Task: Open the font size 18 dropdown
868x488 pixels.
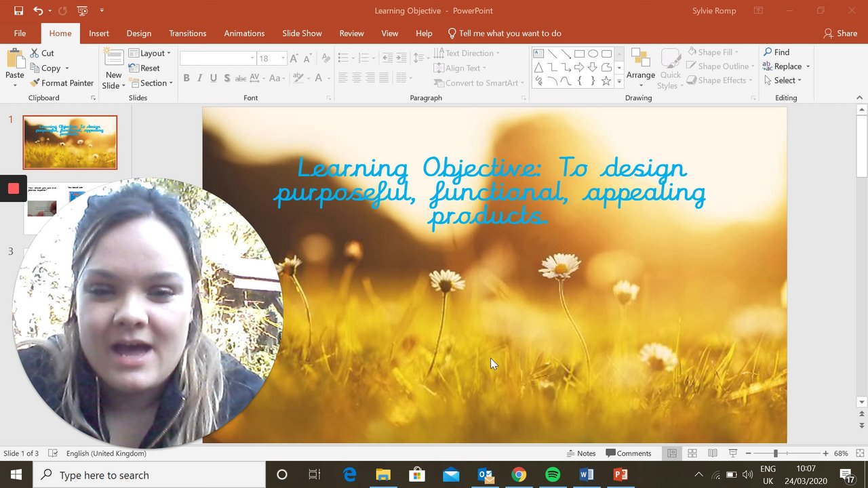Action: [283, 58]
